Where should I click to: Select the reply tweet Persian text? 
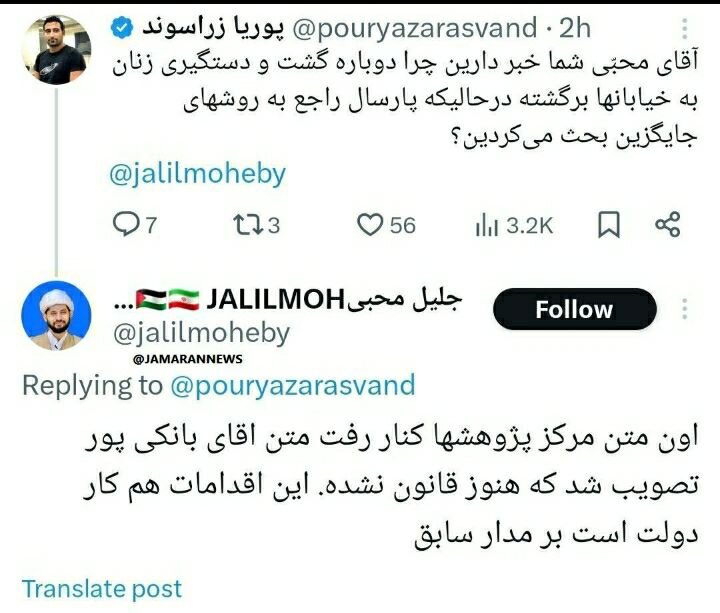click(x=391, y=486)
